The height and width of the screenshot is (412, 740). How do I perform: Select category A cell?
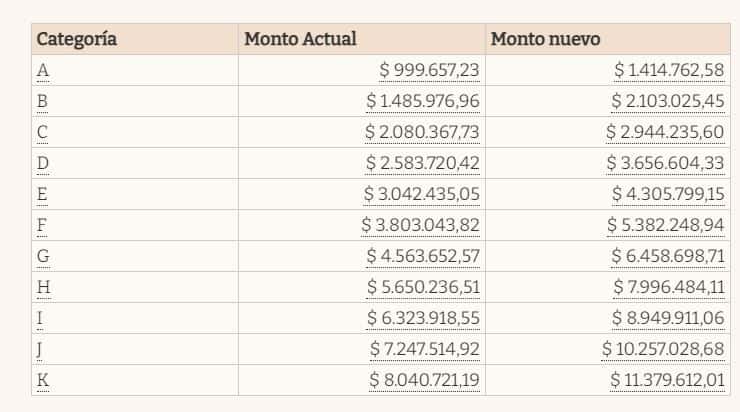[42, 70]
